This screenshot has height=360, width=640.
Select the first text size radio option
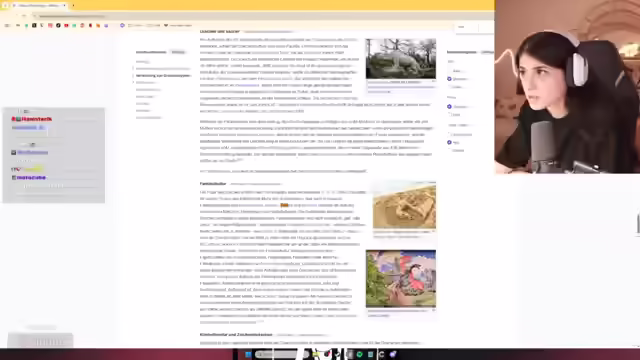449,71
